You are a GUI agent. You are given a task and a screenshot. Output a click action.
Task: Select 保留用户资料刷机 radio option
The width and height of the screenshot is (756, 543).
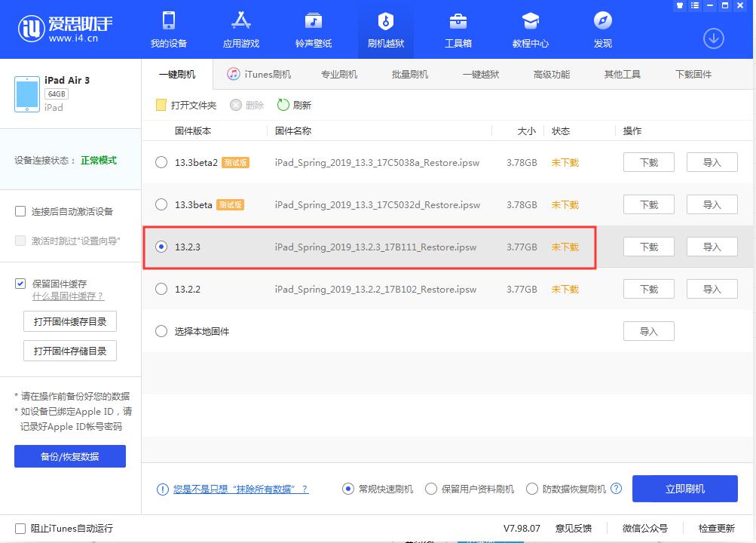click(431, 489)
